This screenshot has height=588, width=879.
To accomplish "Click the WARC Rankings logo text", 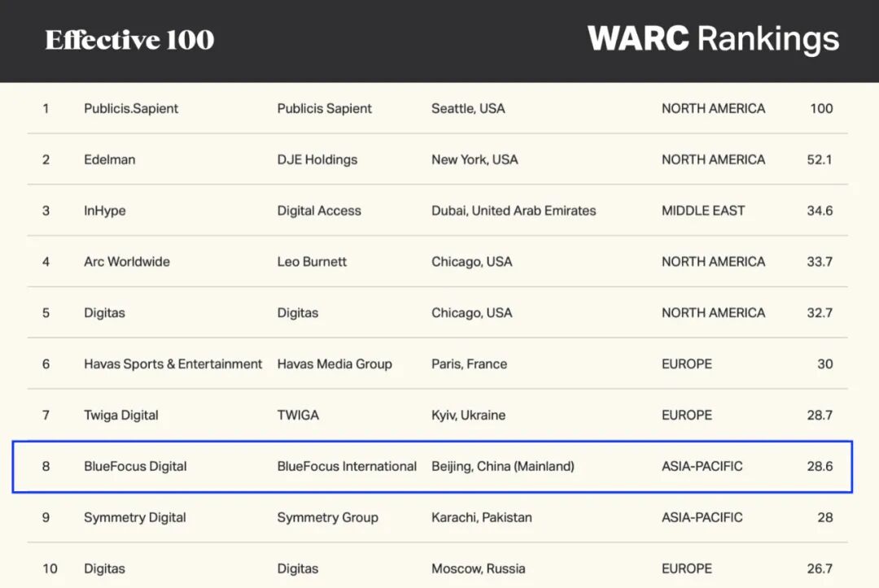I will (x=713, y=39).
